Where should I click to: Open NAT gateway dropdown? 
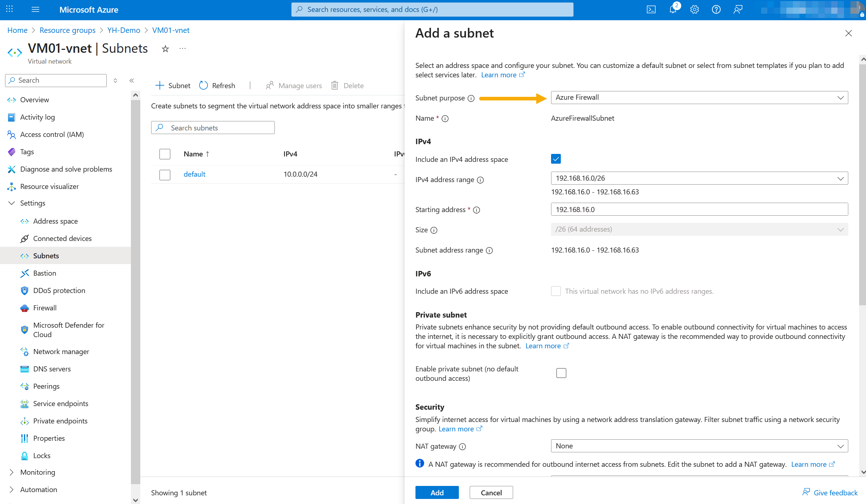point(699,446)
